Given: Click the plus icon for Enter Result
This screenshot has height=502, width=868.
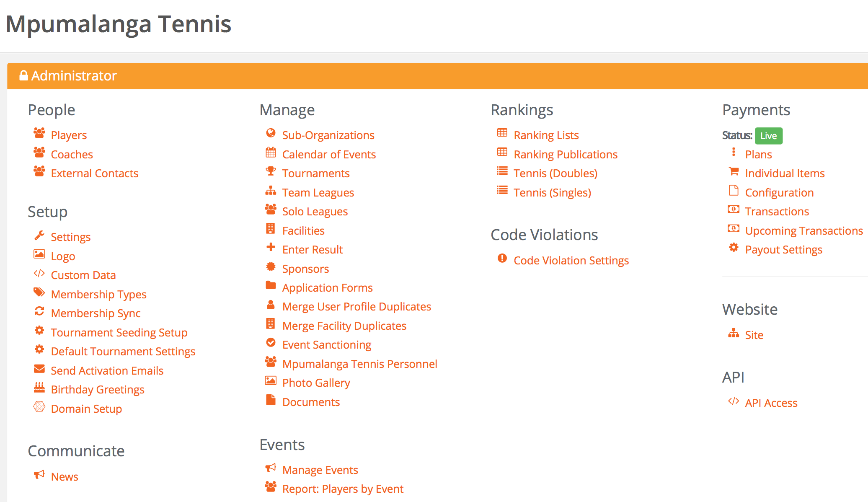Looking at the screenshot, I should tap(271, 248).
